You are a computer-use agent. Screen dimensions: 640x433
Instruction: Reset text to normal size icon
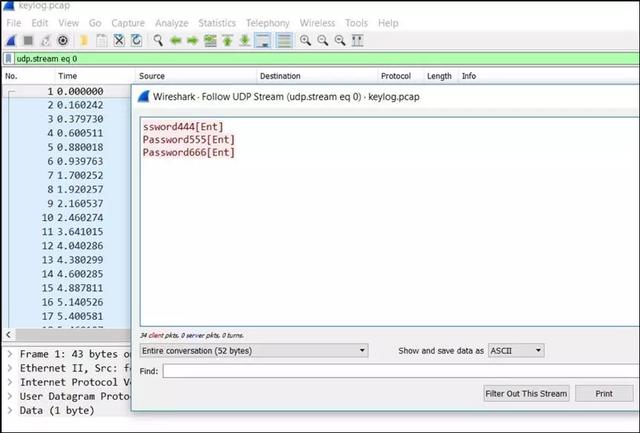[x=340, y=40]
